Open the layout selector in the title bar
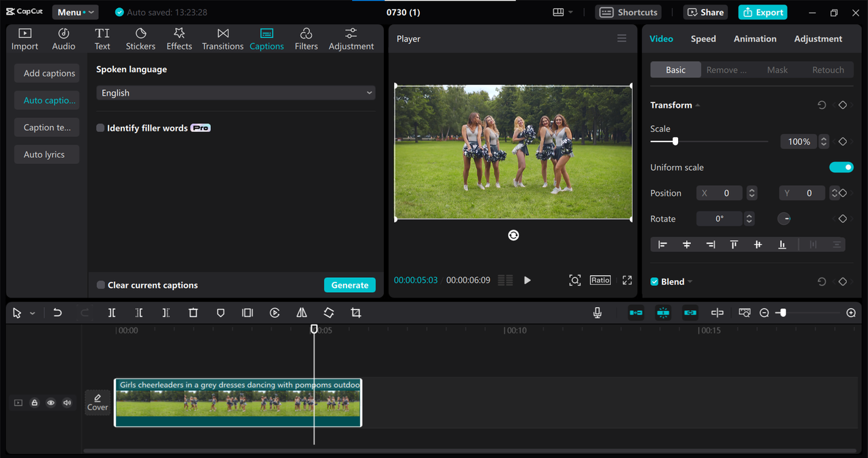 coord(563,12)
